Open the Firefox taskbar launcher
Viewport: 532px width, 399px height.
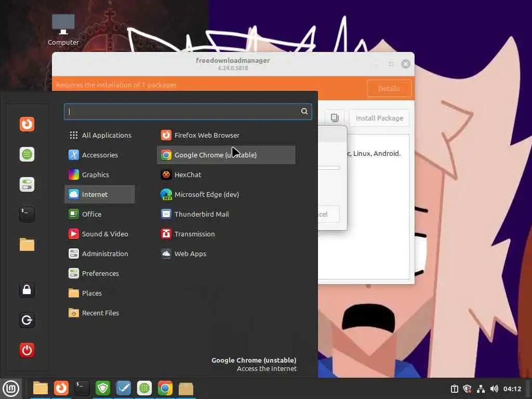(x=61, y=389)
